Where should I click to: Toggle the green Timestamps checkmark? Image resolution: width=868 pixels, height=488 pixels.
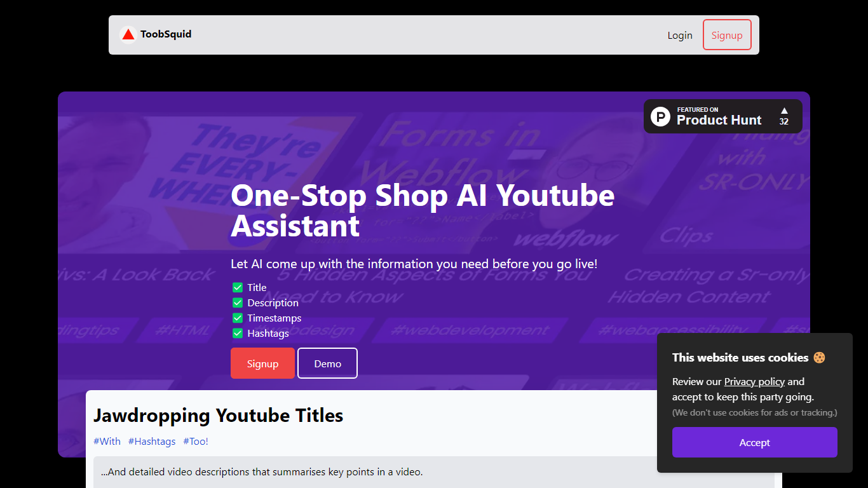[x=238, y=318]
